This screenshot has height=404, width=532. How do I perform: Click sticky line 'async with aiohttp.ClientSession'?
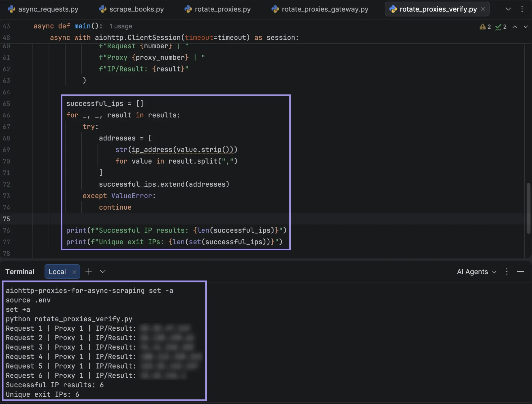click(x=174, y=37)
